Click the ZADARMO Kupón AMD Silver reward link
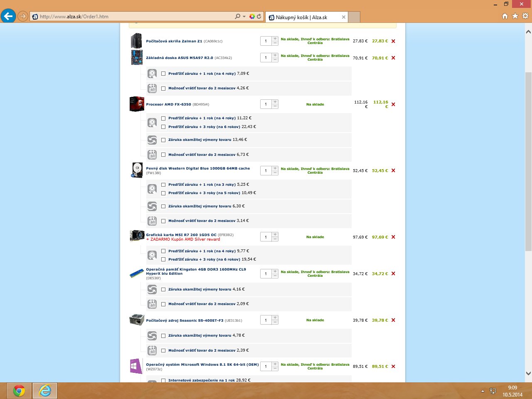Viewport: 532px width, 399px height. (x=183, y=239)
